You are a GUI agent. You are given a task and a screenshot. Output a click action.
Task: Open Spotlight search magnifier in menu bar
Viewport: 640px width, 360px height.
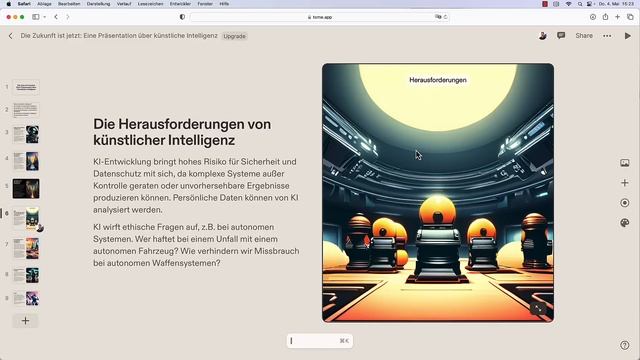580,4
